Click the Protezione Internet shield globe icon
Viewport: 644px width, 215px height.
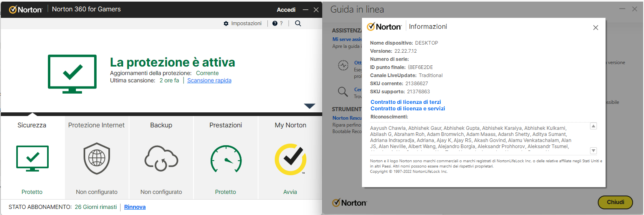click(x=97, y=158)
